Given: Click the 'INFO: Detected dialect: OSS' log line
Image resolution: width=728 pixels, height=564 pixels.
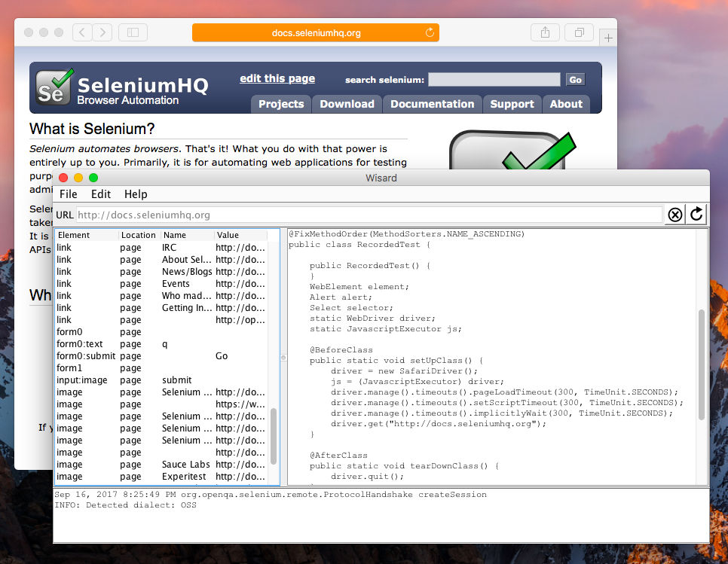Looking at the screenshot, I should pos(125,505).
